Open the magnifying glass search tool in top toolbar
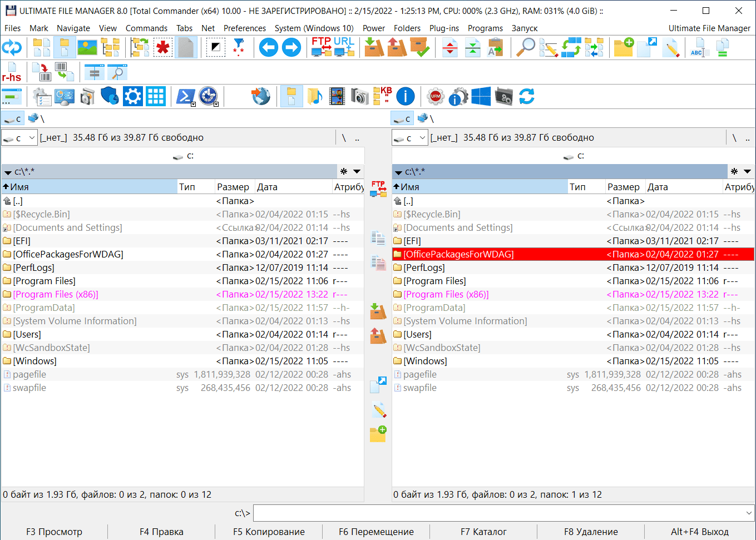This screenshot has height=540, width=756. click(526, 48)
